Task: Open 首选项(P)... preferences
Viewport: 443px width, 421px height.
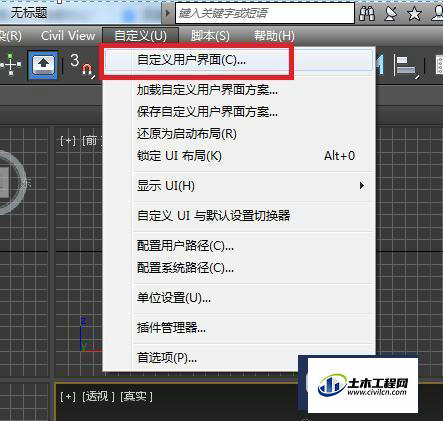Action: [x=238, y=358]
